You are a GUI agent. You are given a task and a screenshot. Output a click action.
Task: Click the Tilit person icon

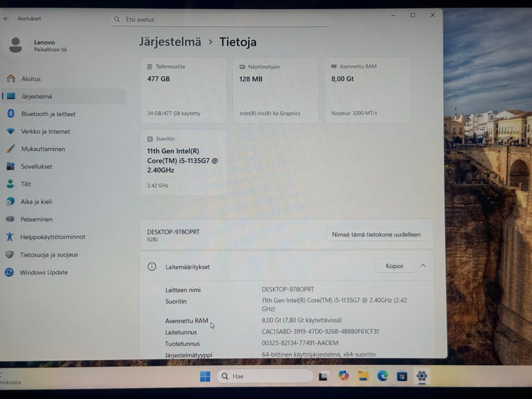10,183
